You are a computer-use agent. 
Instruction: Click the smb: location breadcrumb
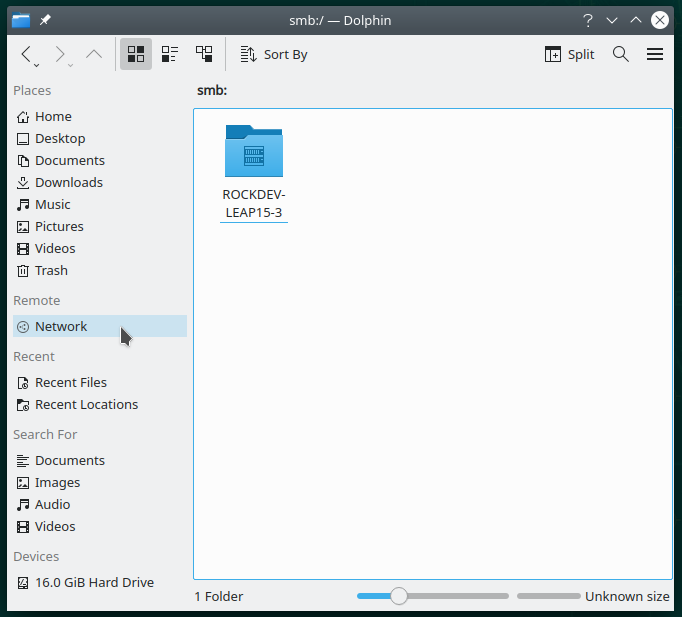212,90
